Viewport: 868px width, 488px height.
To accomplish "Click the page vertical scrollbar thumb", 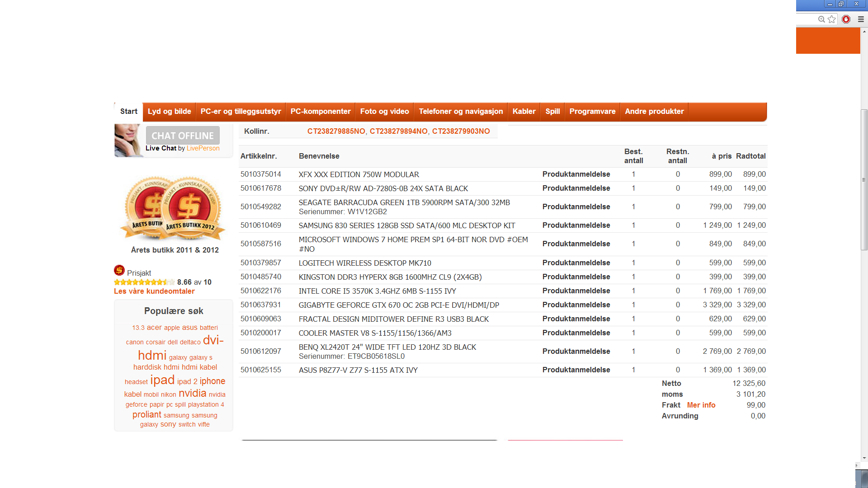I will [864, 180].
